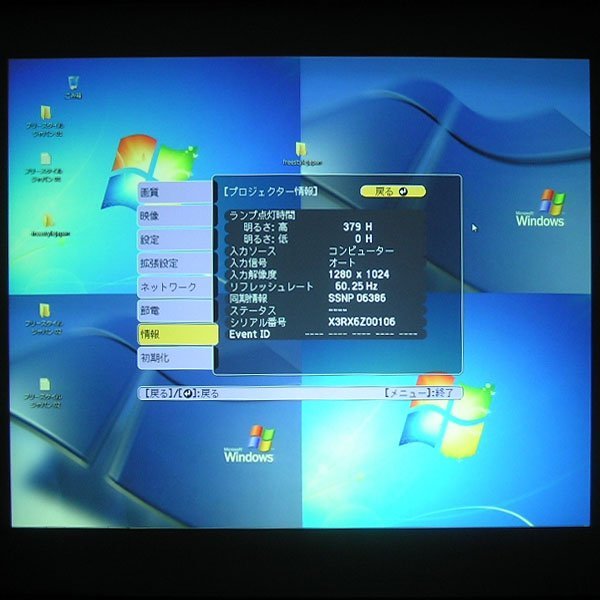Image resolution: width=600 pixels, height=600 pixels.
Task: Click the 60.25 Hz refresh rate value
Action: (x=356, y=286)
